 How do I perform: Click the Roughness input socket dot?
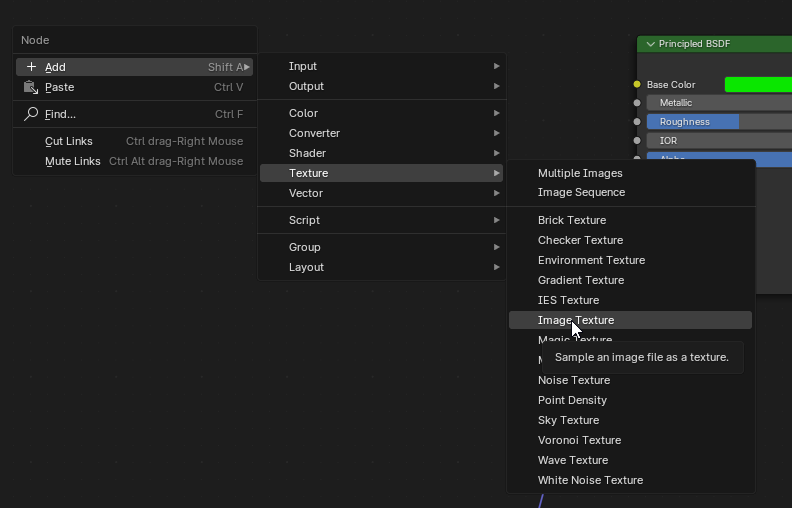637,122
